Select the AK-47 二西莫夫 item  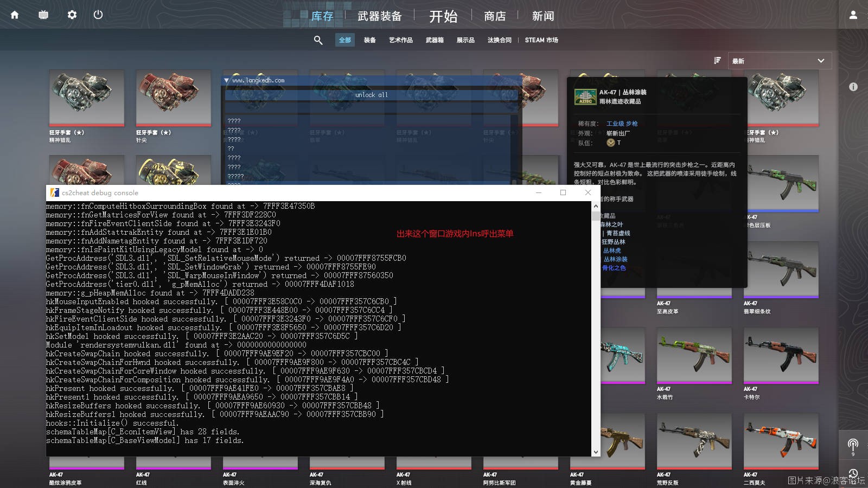[x=781, y=450]
